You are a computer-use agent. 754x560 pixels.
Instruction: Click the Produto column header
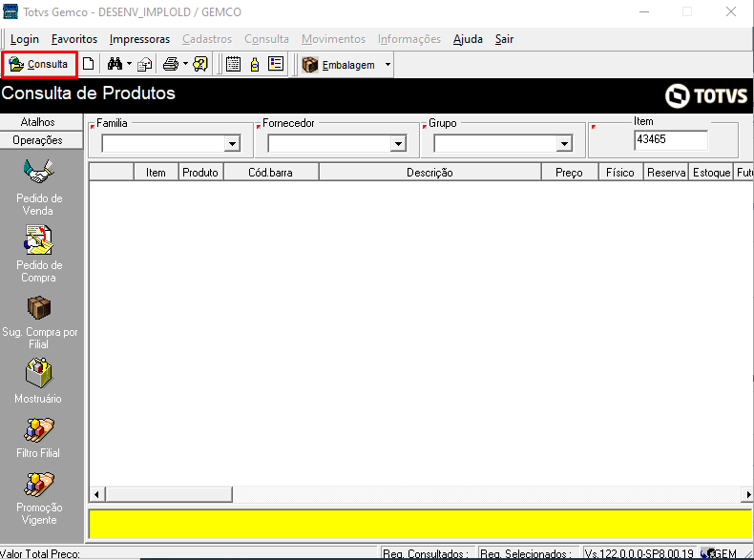coord(200,172)
